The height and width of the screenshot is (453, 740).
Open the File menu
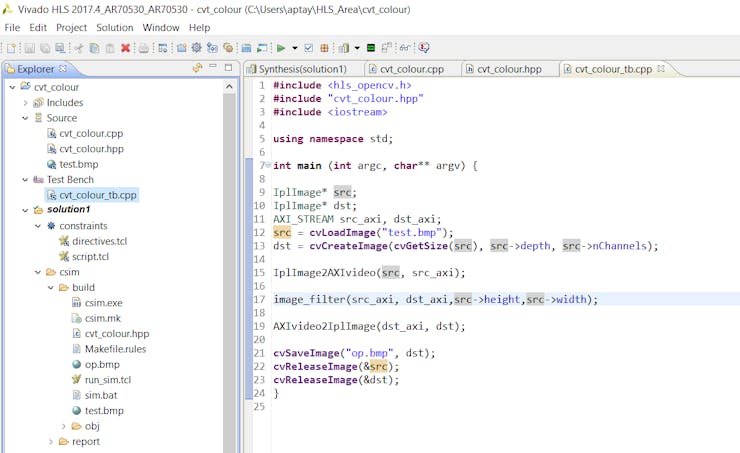click(x=12, y=27)
